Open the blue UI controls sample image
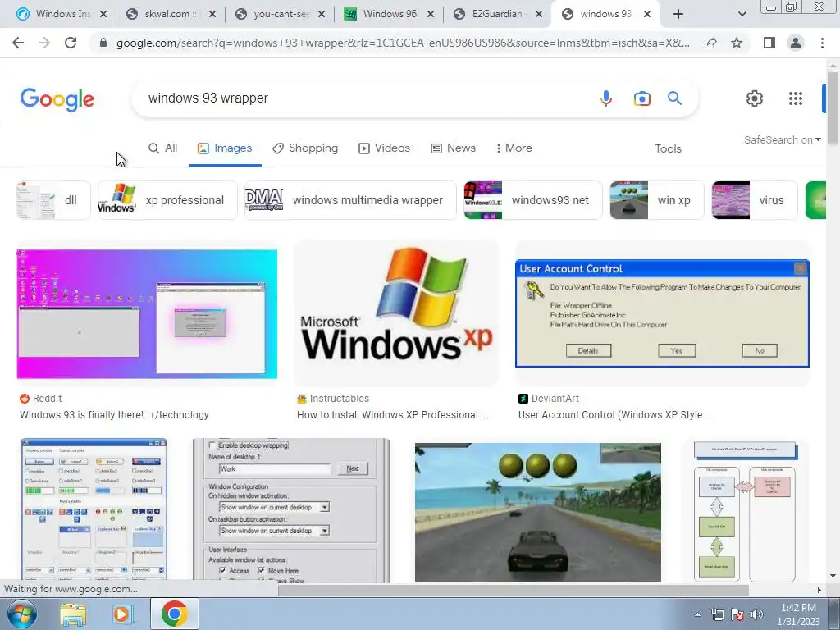 point(94,509)
